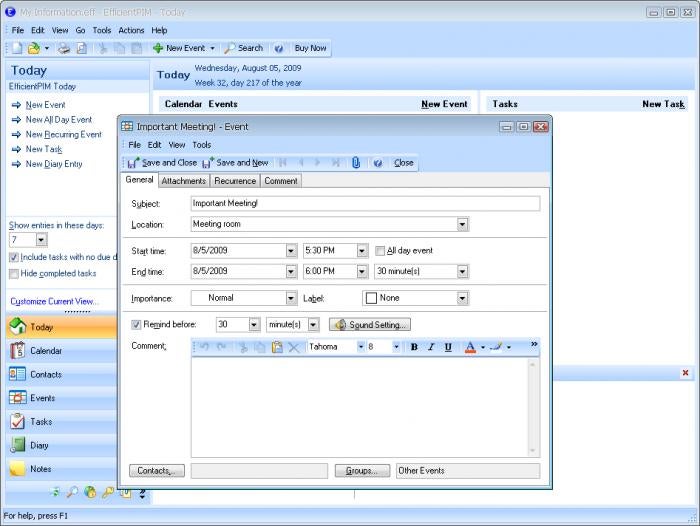Switch to the Comment tab
This screenshot has width=700, height=526.
click(281, 181)
